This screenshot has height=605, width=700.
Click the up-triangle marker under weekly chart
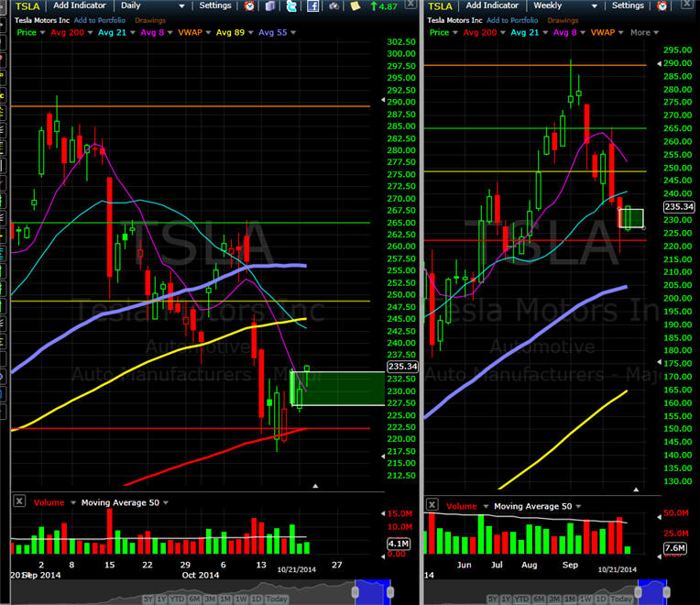636,489
